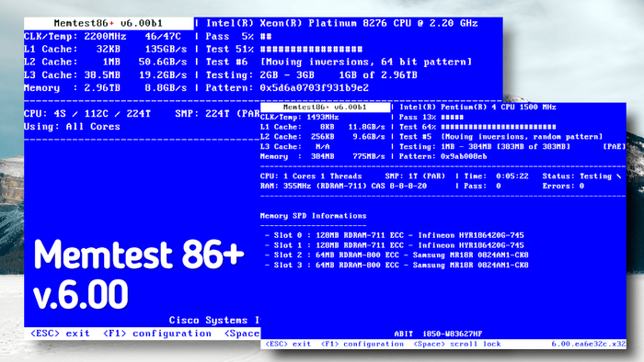Click the Errors: 0 counter
644x362 pixels.
(x=563, y=187)
